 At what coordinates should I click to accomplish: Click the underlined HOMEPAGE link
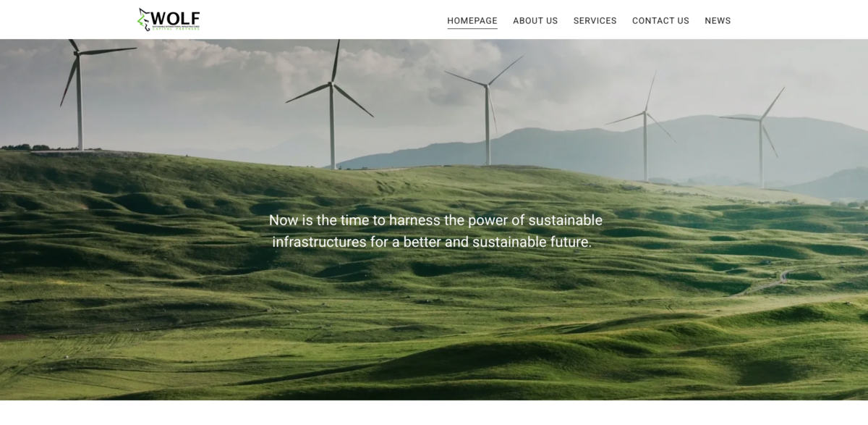click(x=472, y=20)
